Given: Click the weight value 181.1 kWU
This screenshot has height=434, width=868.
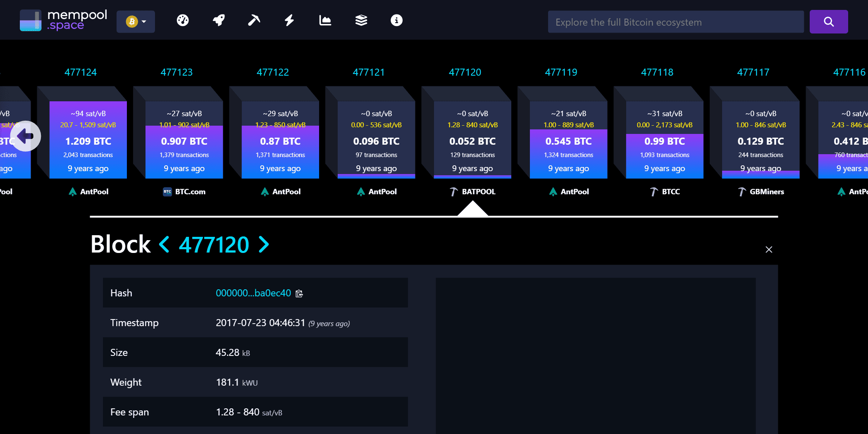Looking at the screenshot, I should 237,382.
